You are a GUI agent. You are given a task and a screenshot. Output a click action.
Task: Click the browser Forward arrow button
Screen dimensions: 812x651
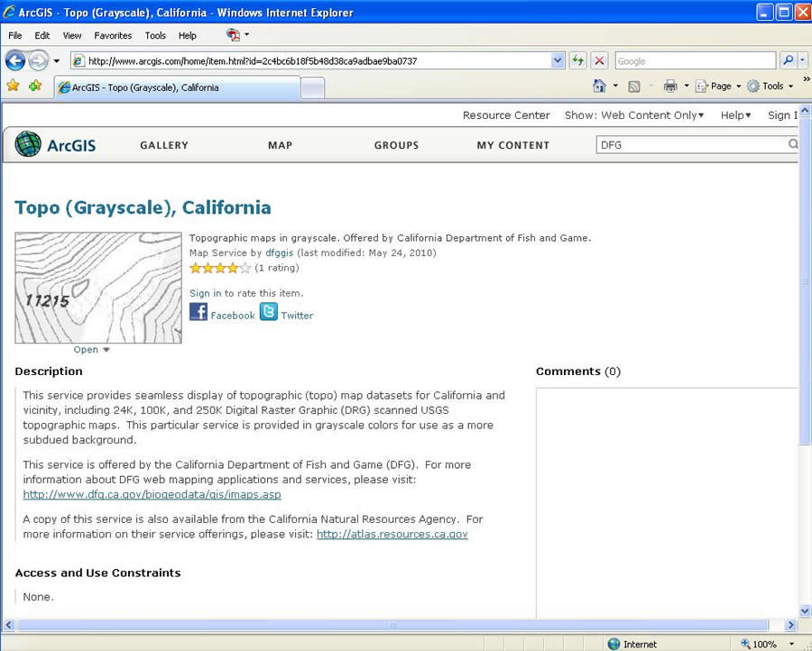coord(38,61)
